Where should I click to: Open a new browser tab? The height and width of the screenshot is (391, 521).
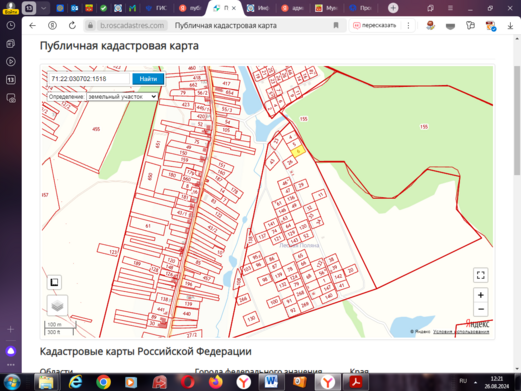(x=393, y=8)
